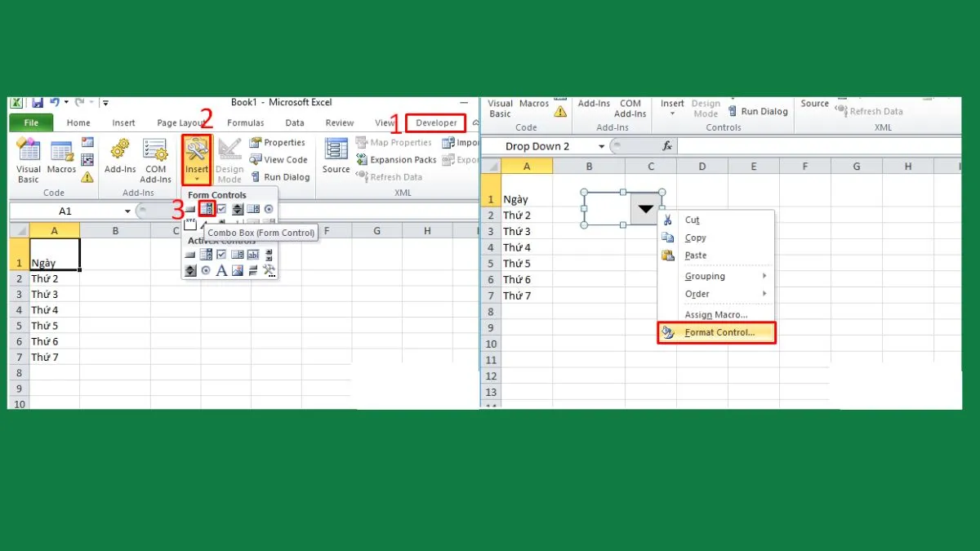Viewport: 980px width, 551px height.
Task: Pick the ActiveX Check Box control
Action: [x=221, y=255]
